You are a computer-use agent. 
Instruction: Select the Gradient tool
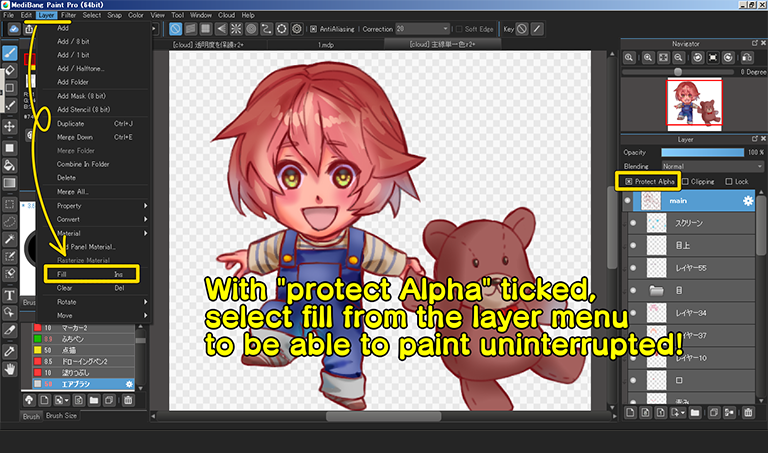click(10, 183)
